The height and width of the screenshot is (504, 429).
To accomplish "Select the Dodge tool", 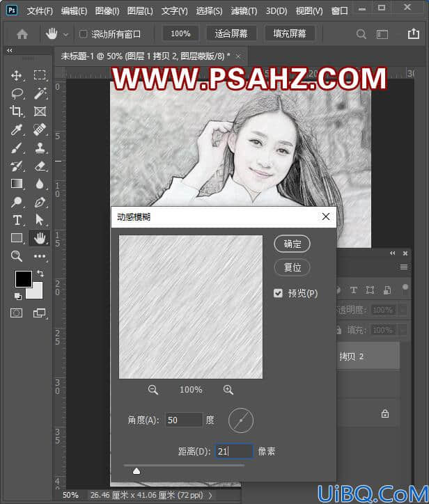I will 17,202.
